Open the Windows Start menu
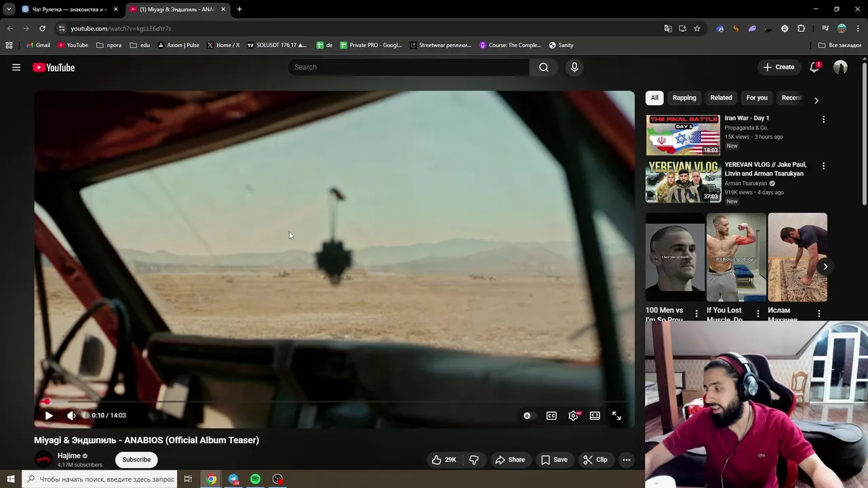The width and height of the screenshot is (868, 488). click(x=10, y=479)
